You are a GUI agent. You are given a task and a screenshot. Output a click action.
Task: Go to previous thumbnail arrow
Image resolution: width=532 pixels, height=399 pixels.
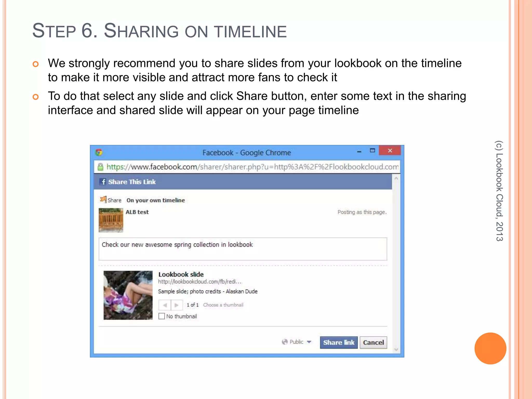point(165,305)
